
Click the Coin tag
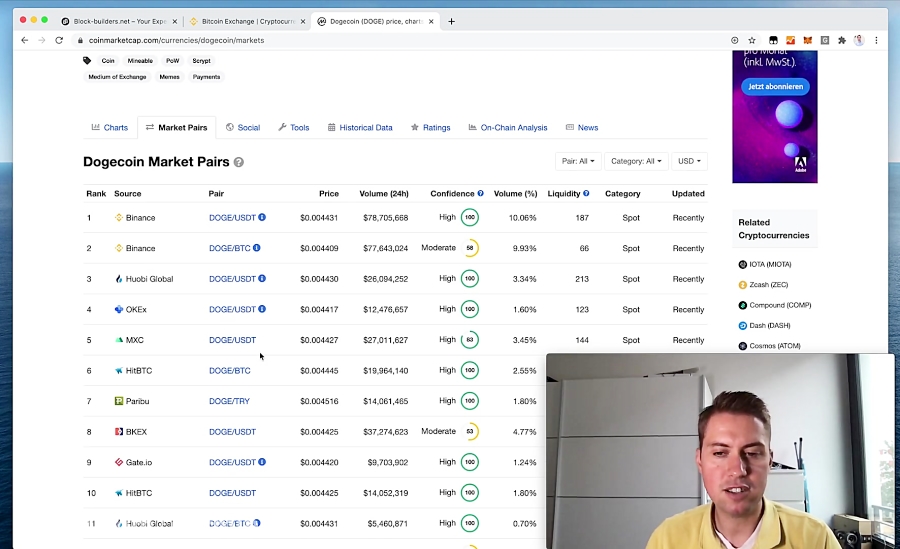[x=108, y=60]
